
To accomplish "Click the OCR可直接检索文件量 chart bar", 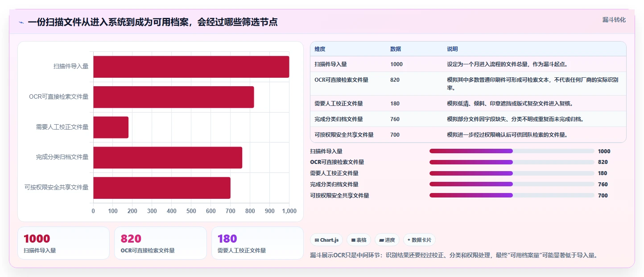I will point(173,97).
